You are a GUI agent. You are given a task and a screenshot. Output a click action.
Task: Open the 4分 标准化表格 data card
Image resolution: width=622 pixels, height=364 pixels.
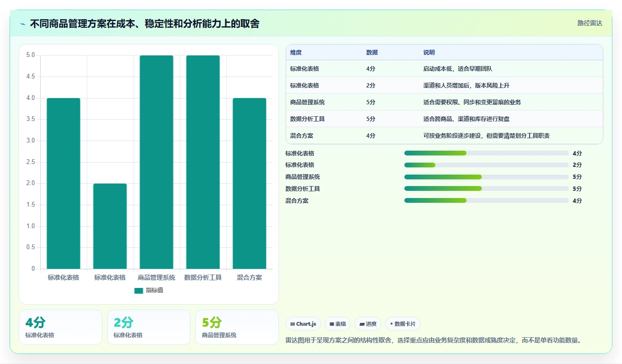click(x=60, y=327)
